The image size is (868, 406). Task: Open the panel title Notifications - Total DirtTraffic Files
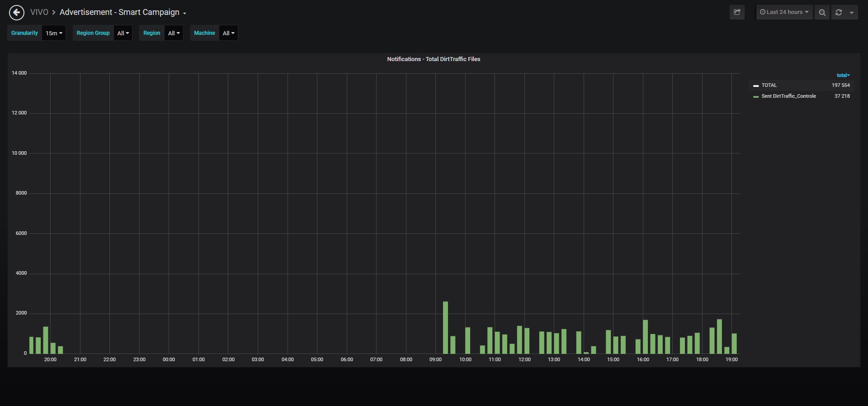434,59
